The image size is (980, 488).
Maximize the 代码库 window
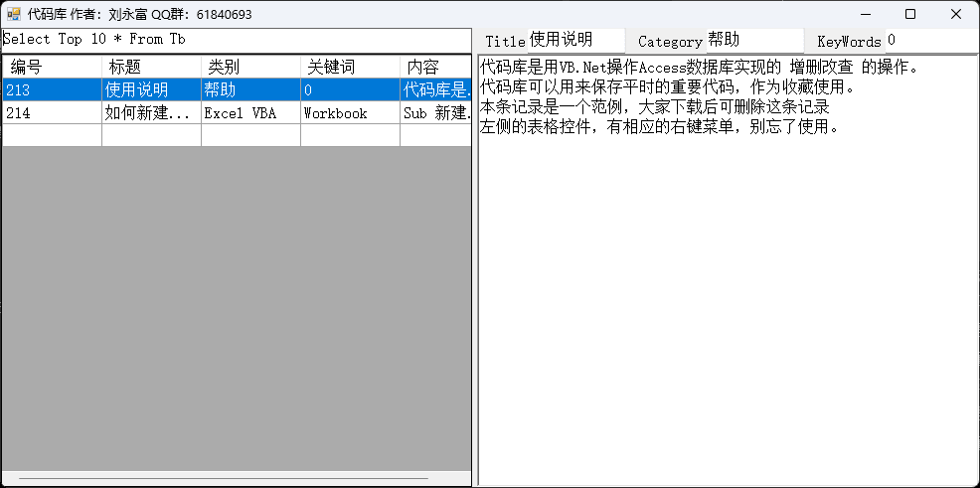tap(910, 14)
